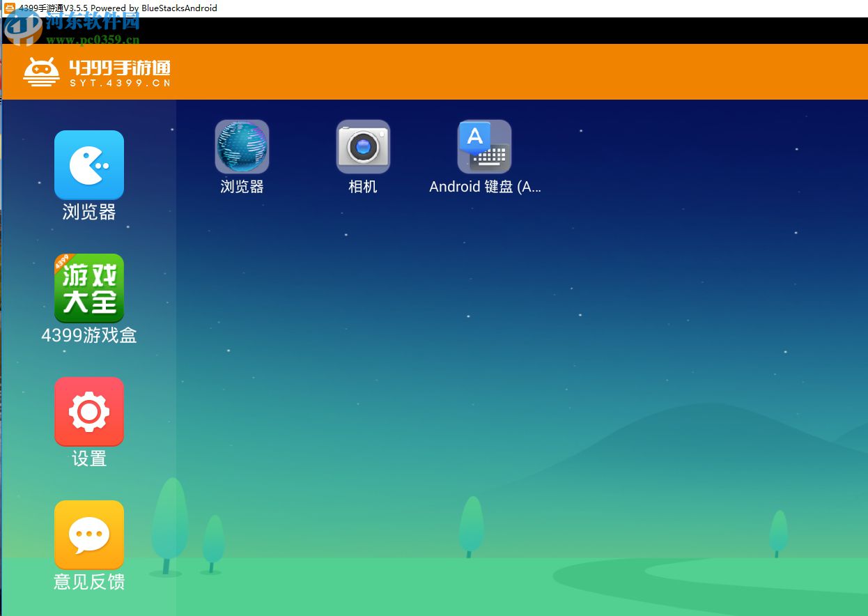Screen dimensions: 868x616
Task: Click the 意见反馈 text label
Action: 89,582
